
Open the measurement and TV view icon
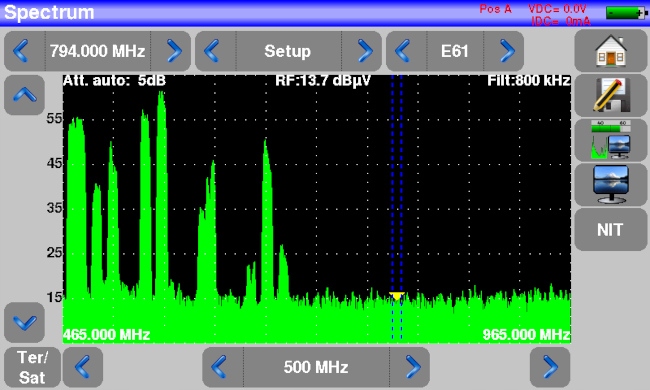click(611, 140)
